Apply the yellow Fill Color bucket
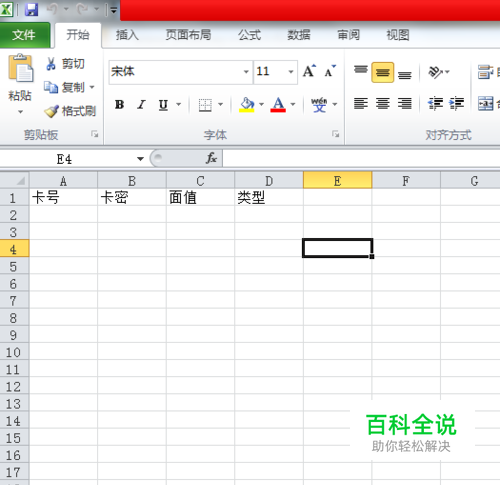Image resolution: width=500 pixels, height=485 pixels. pyautogui.click(x=247, y=105)
